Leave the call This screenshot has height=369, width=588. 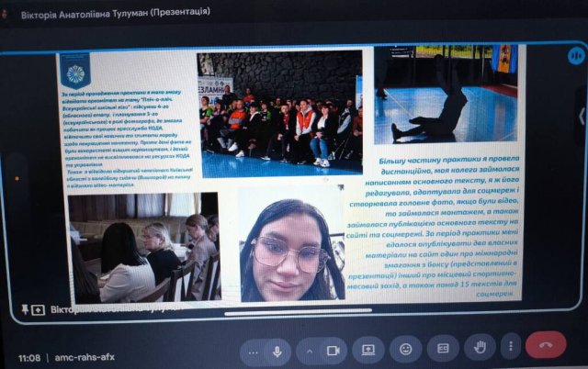point(546,350)
